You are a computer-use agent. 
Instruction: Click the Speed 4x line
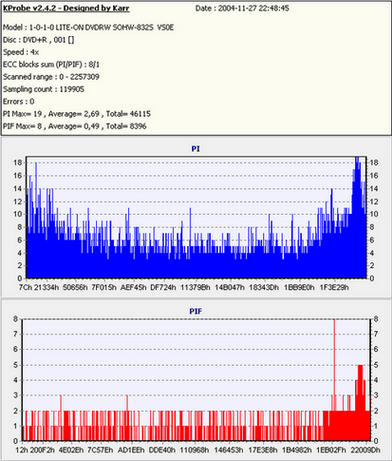coord(21,52)
